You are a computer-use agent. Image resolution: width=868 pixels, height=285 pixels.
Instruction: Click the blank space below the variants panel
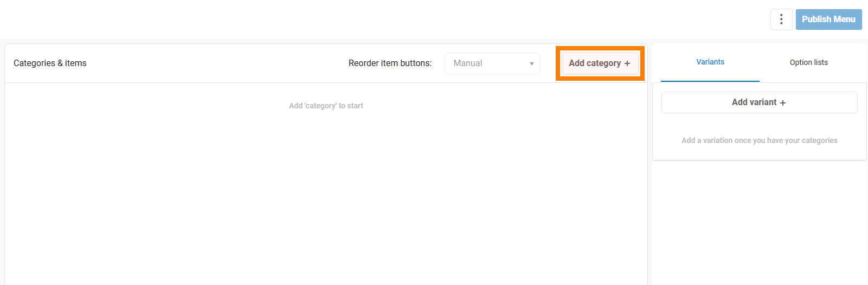[x=759, y=222]
